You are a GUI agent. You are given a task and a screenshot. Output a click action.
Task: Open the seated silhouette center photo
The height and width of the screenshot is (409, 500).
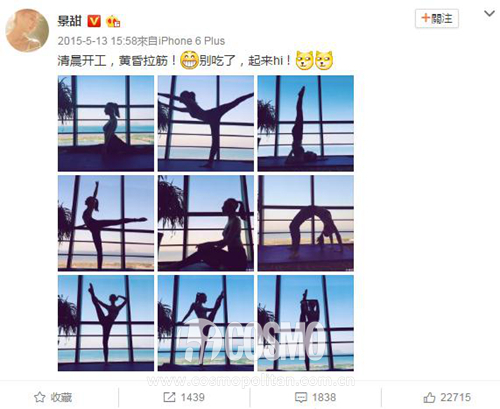pyautogui.click(x=206, y=223)
